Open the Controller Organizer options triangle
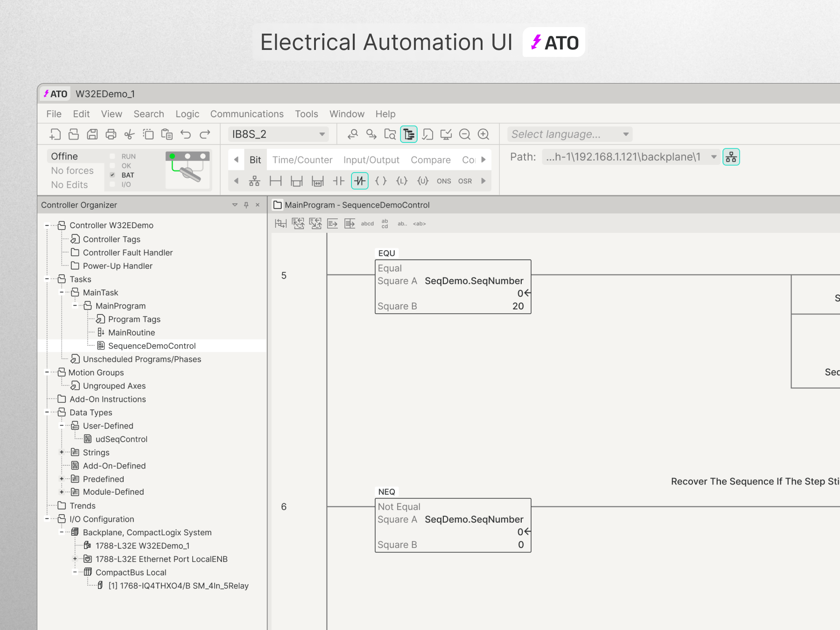 235,205
